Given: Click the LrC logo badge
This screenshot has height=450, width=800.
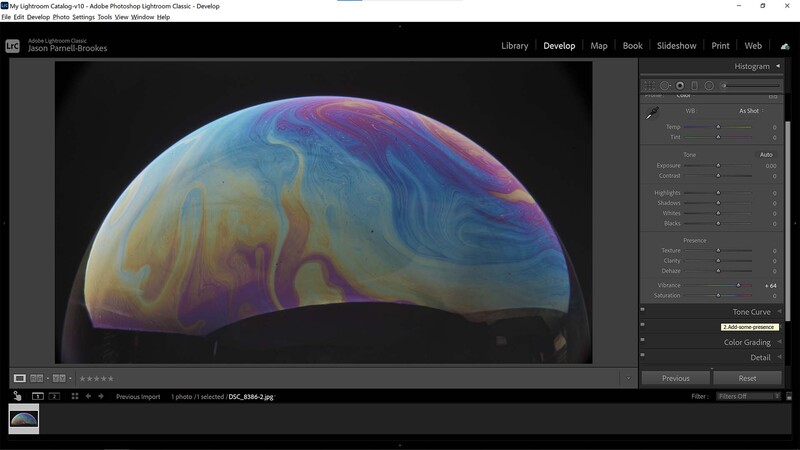Looking at the screenshot, I should 12,46.
